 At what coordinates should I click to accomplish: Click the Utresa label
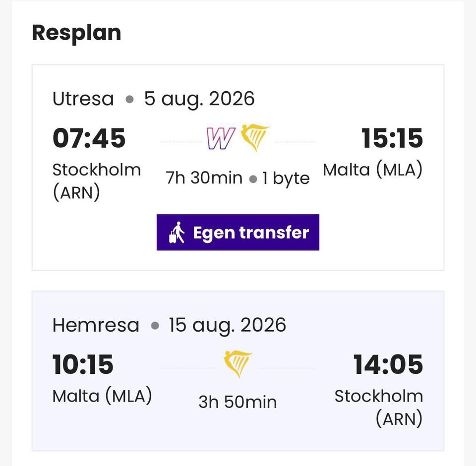pyautogui.click(x=83, y=99)
